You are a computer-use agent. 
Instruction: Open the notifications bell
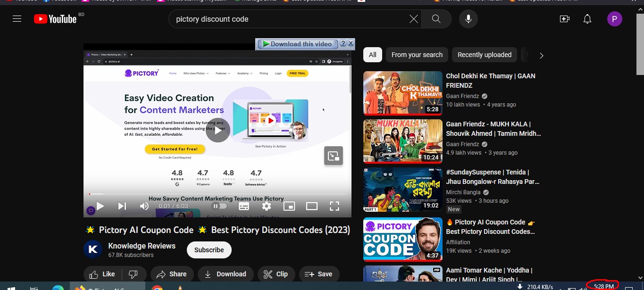[x=587, y=19]
